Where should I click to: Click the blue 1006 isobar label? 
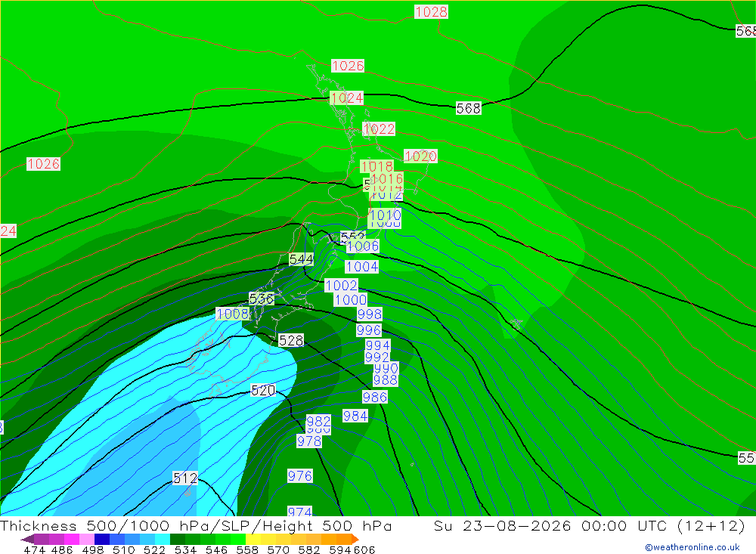(363, 246)
